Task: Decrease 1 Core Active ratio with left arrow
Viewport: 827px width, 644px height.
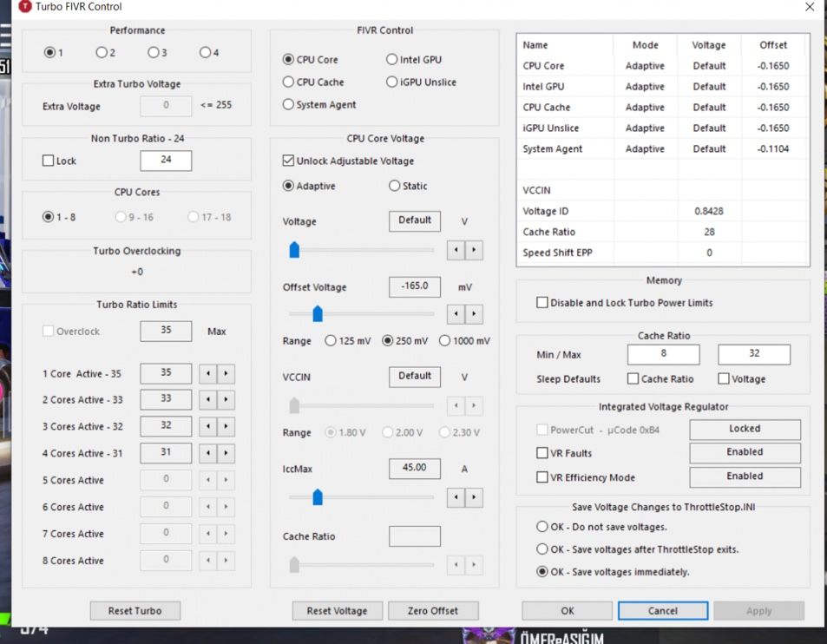Action: (208, 373)
